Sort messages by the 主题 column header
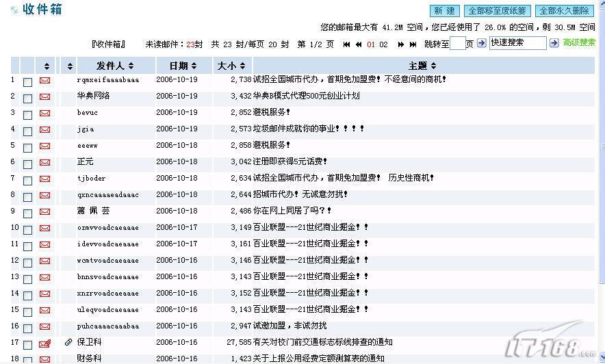Viewport: 605px width, 364px height. (422, 66)
